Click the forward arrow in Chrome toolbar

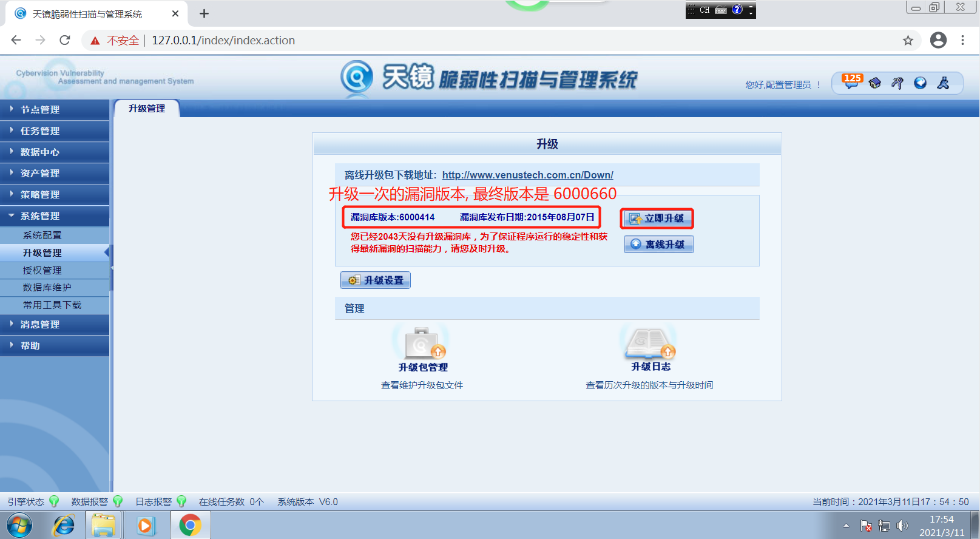40,40
